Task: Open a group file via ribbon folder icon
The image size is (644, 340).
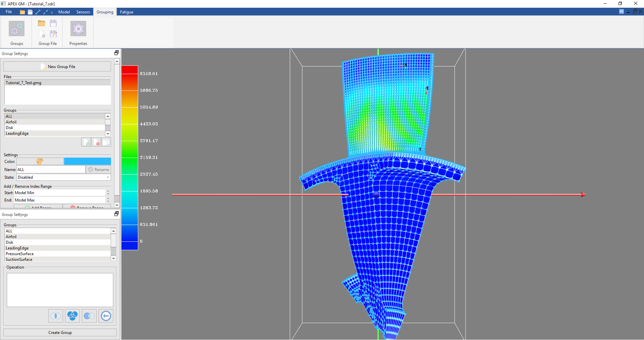Action: point(42,23)
